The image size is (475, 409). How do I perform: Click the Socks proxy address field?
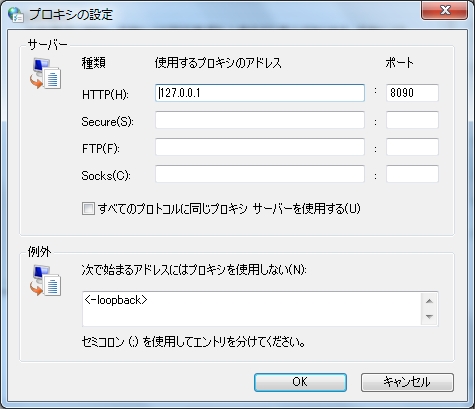[x=260, y=174]
